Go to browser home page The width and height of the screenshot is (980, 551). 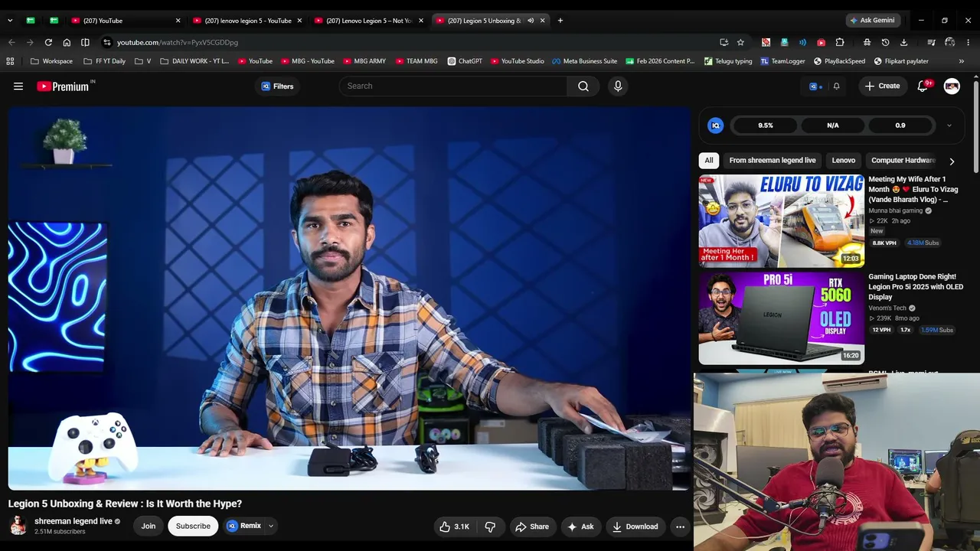(67, 42)
